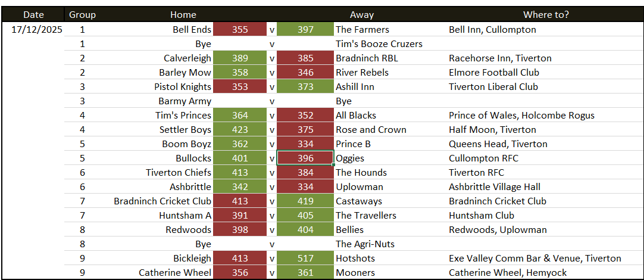
Task: Click the Date column header
Action: (x=33, y=15)
